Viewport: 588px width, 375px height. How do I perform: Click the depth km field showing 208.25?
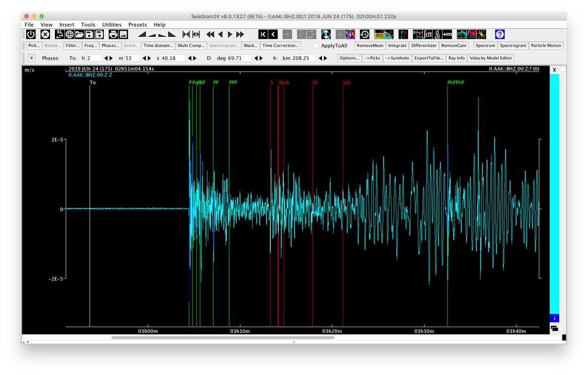pos(304,58)
